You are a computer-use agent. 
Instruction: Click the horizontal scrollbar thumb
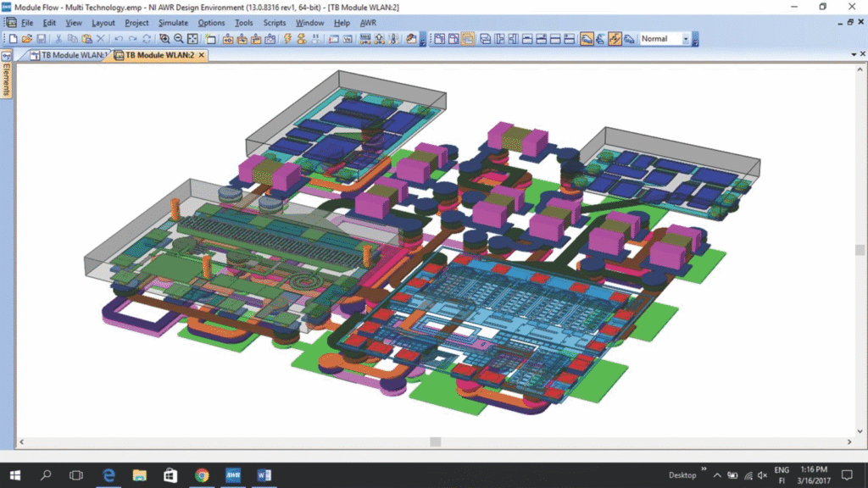(435, 441)
